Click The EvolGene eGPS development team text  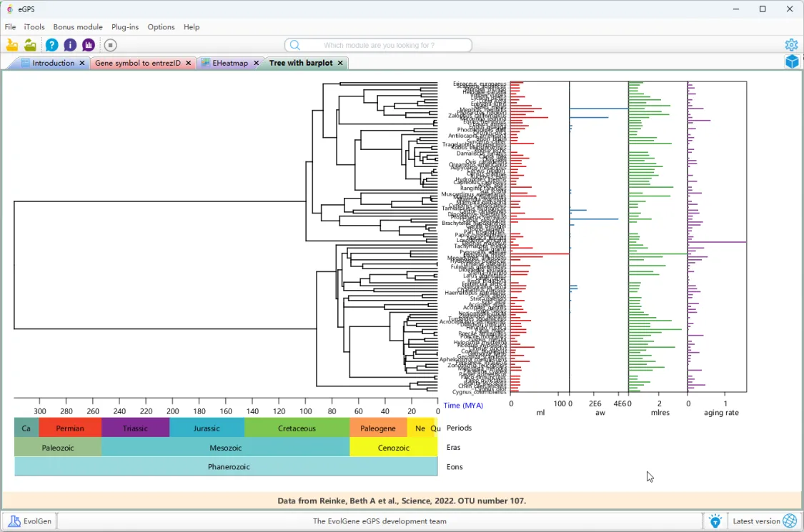tap(379, 521)
